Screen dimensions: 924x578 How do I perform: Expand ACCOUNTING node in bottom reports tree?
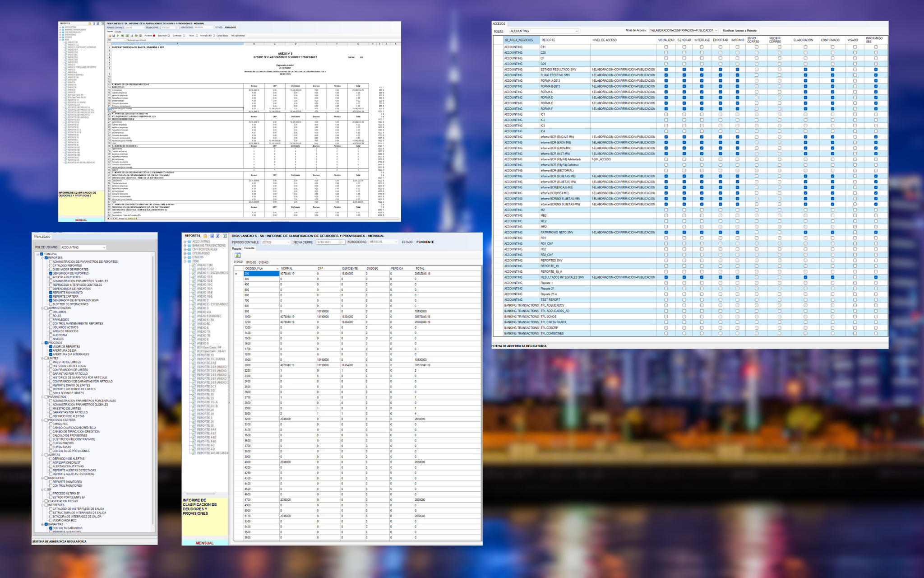coord(185,242)
